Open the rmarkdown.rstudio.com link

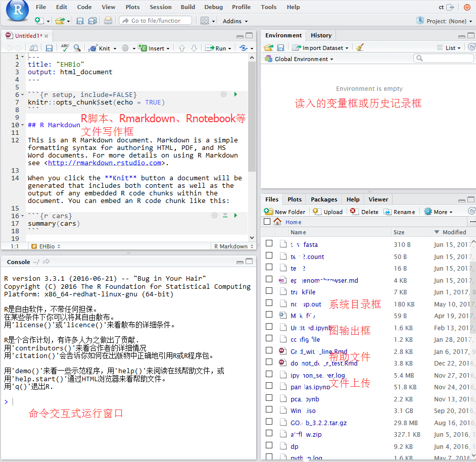click(105, 163)
